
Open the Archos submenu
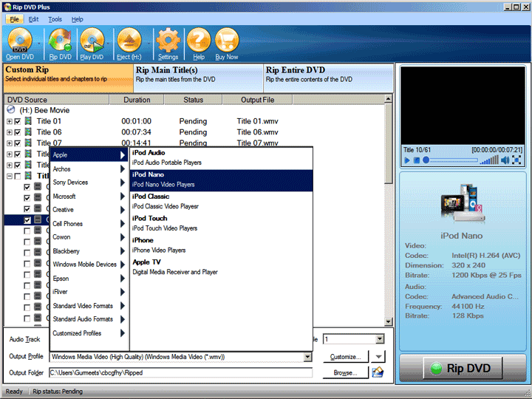click(89, 168)
